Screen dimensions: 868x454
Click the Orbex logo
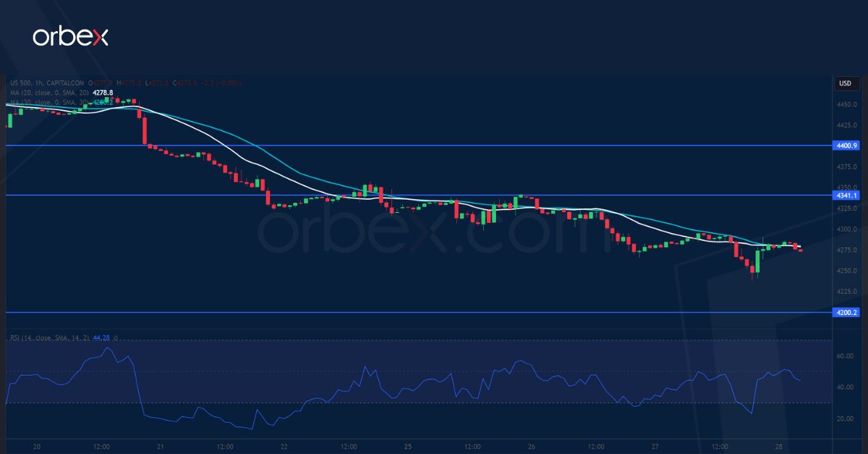tap(70, 34)
